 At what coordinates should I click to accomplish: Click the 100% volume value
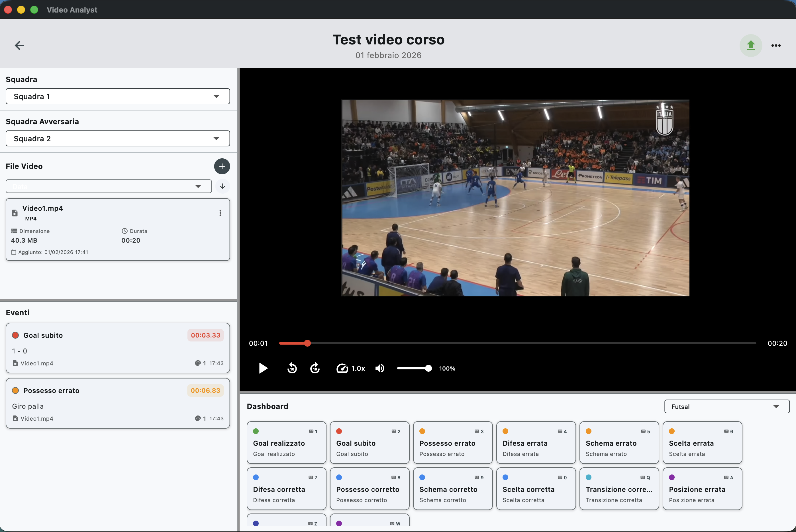447,369
